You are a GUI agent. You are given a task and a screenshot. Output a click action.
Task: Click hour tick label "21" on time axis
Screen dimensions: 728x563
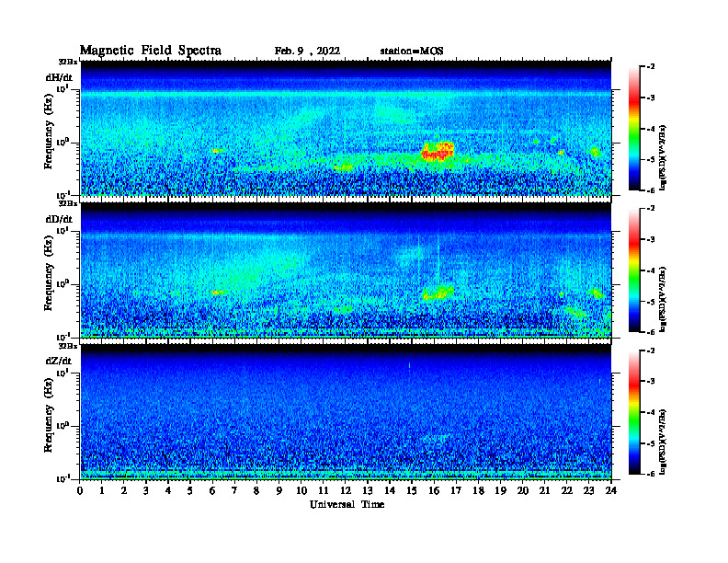click(544, 491)
